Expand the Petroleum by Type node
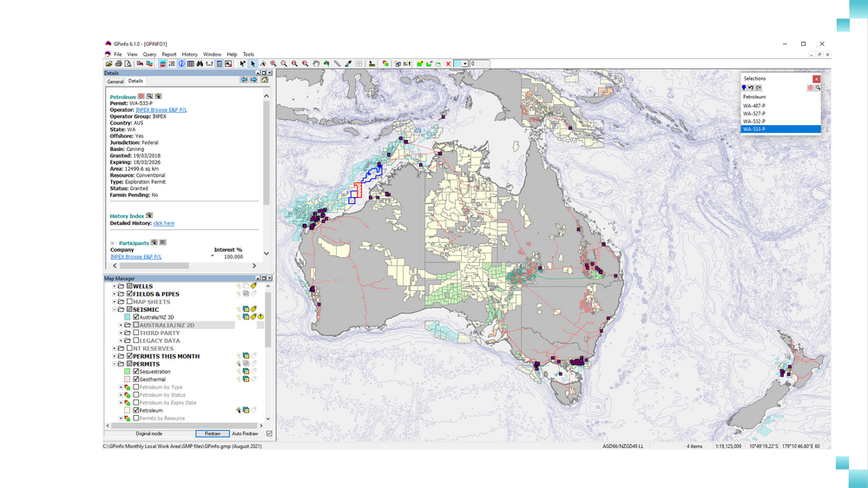Image resolution: width=868 pixels, height=488 pixels. 120,387
